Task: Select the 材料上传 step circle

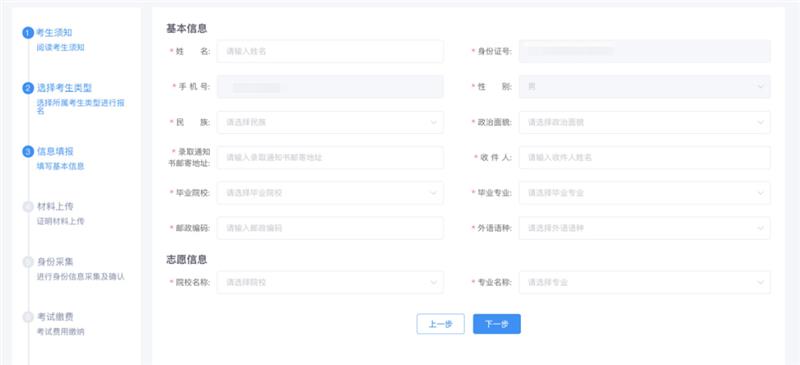Action: [28, 207]
